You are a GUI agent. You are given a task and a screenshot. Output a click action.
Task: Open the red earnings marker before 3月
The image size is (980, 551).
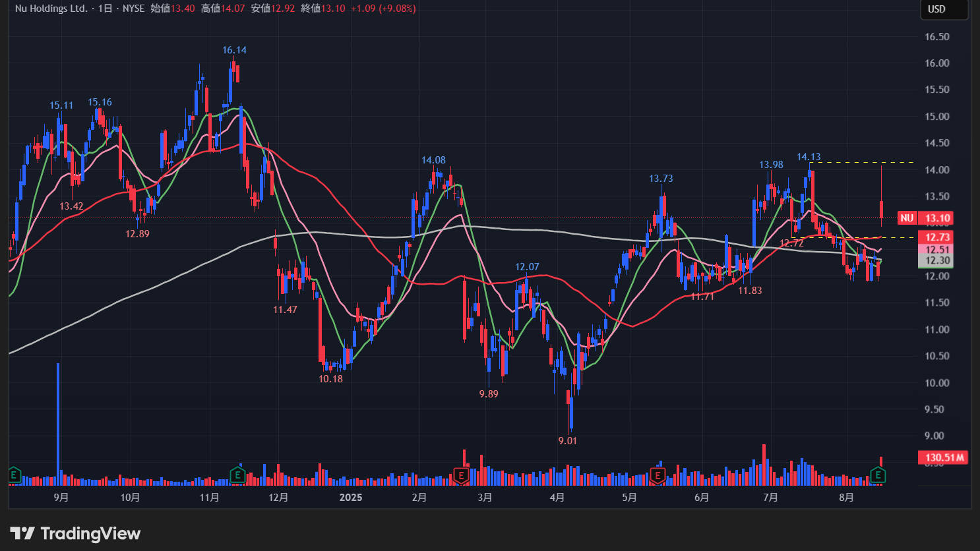(x=461, y=474)
